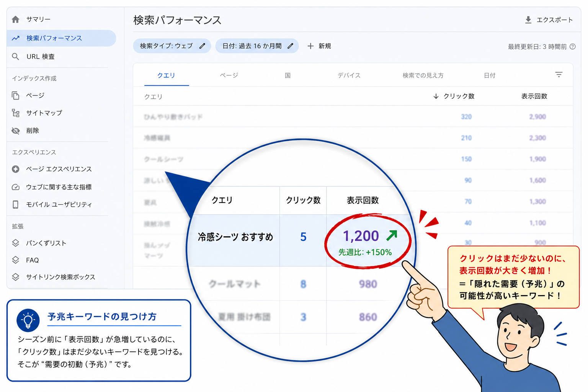Edit the 検索タイプ filter pencil icon
The image size is (588, 392).
point(202,46)
